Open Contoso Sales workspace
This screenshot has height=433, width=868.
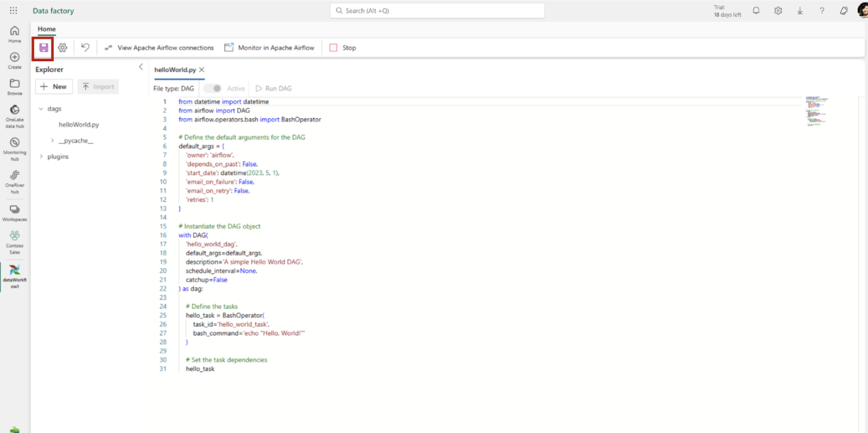(x=15, y=242)
